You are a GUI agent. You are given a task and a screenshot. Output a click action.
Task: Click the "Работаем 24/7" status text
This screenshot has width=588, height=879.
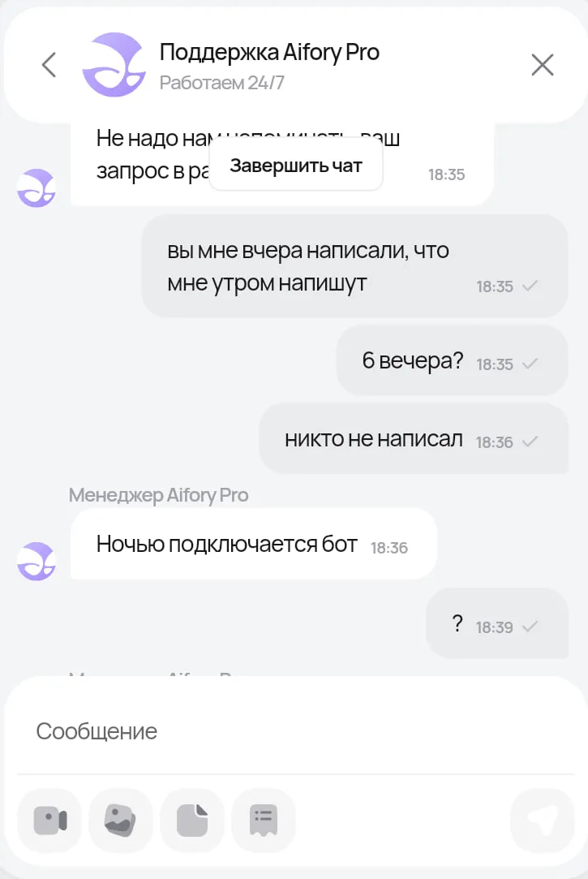point(221,83)
